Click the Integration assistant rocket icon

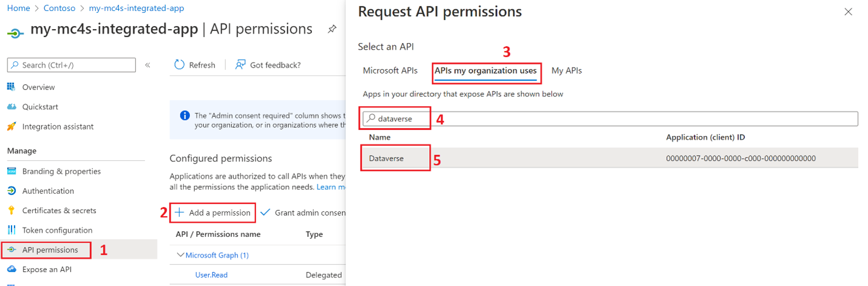[x=12, y=126]
